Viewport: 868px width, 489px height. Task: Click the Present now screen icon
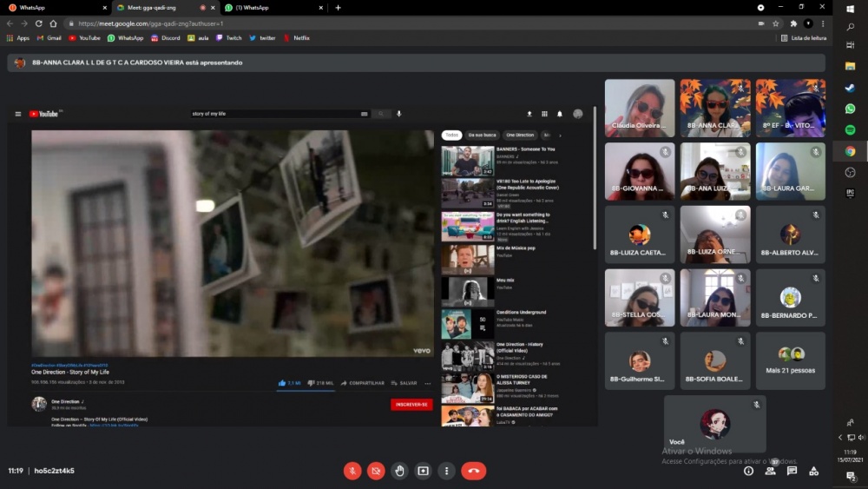pos(423,471)
